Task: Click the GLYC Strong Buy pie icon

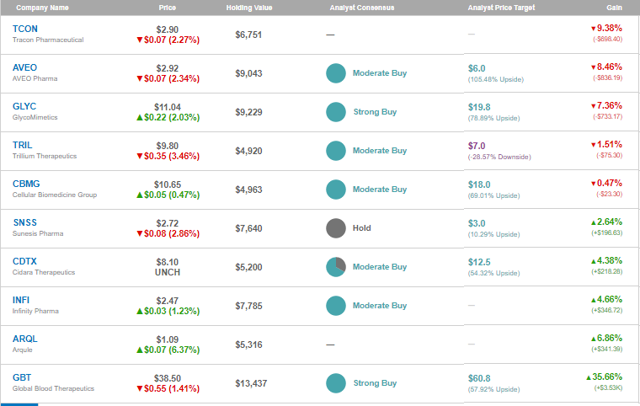Action: pyautogui.click(x=336, y=112)
